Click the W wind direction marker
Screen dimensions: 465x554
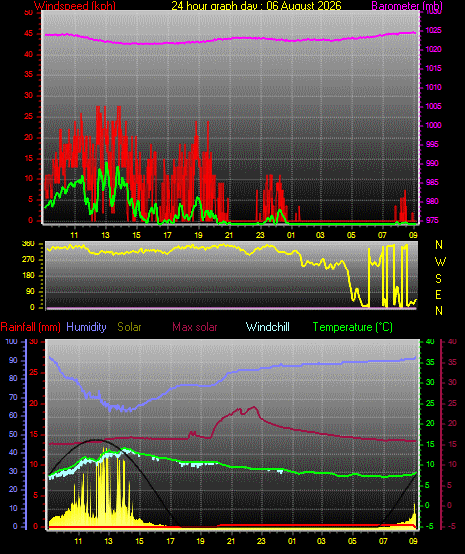[440, 262]
